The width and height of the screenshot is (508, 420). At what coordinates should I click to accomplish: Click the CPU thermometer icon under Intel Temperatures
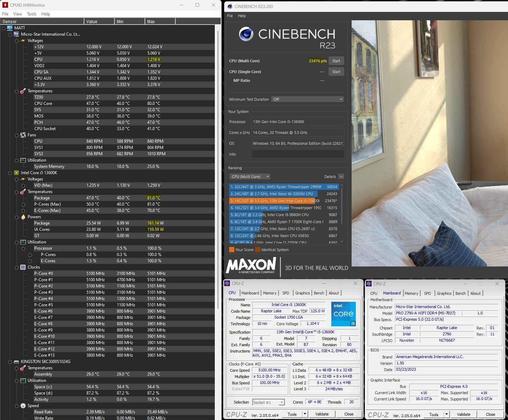point(23,192)
